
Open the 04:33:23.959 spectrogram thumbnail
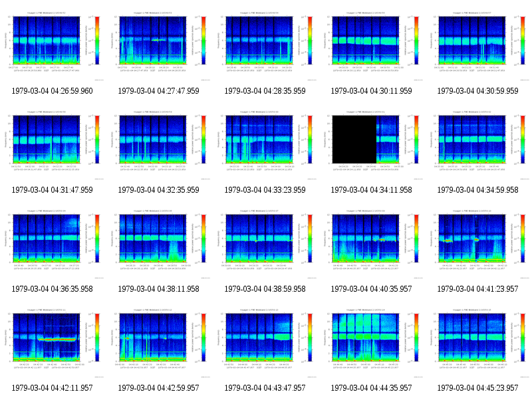pyautogui.click(x=265, y=145)
